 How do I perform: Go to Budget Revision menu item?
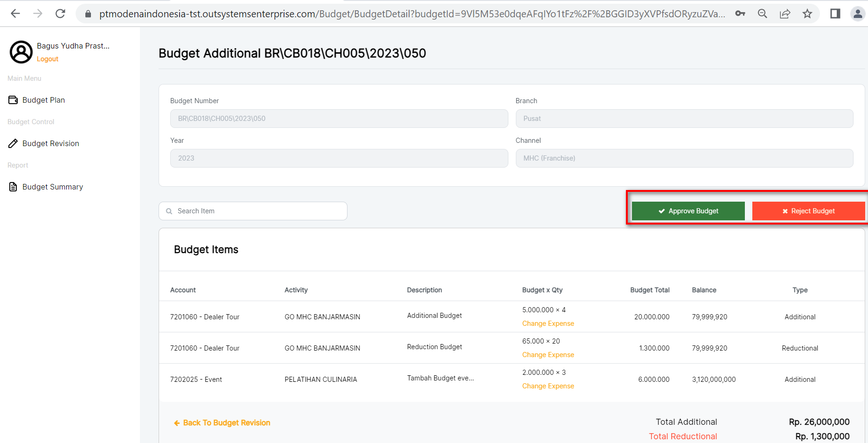tap(50, 143)
